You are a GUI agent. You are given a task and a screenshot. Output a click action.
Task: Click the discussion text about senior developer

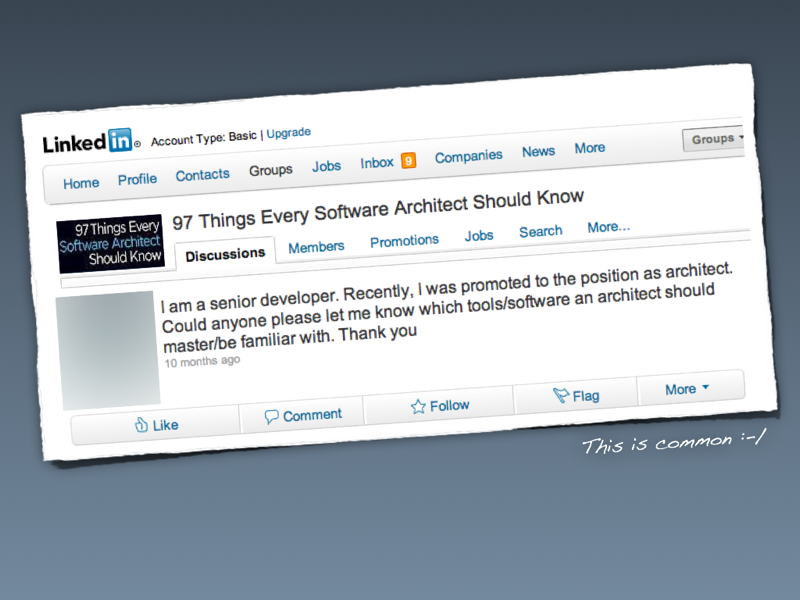pos(446,308)
